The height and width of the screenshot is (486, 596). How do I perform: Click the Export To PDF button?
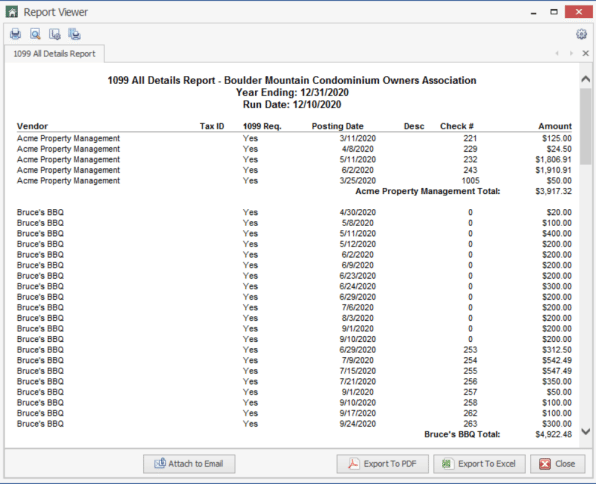click(x=382, y=464)
